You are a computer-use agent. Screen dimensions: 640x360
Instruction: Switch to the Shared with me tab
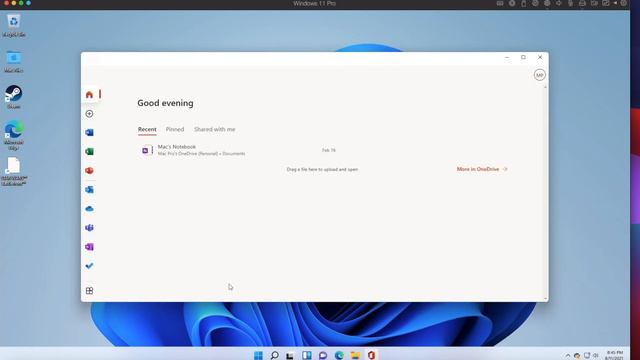tap(215, 129)
